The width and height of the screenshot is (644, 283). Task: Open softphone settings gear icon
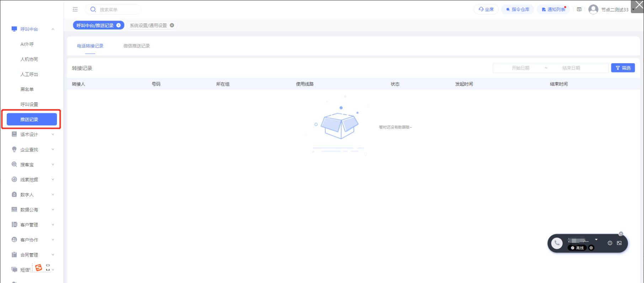click(591, 248)
